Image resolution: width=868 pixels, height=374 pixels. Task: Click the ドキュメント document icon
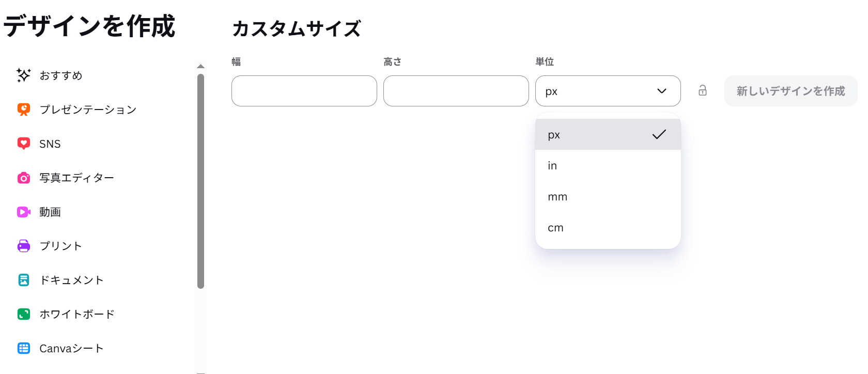(x=24, y=280)
